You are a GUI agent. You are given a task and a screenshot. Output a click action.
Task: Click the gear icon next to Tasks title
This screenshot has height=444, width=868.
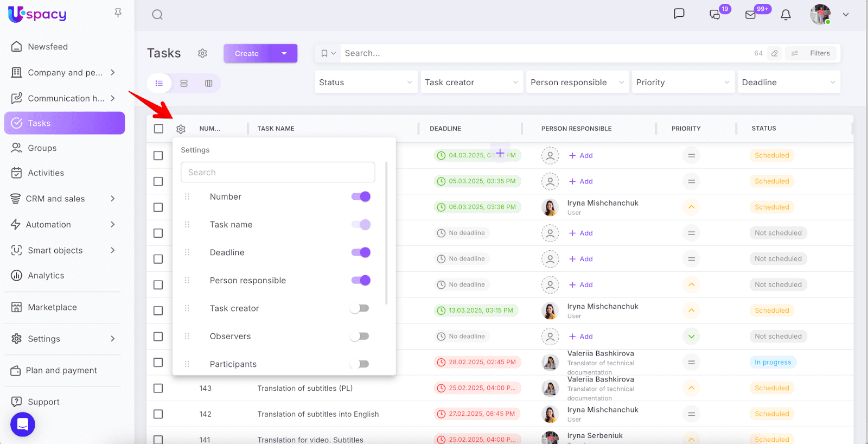pyautogui.click(x=202, y=53)
